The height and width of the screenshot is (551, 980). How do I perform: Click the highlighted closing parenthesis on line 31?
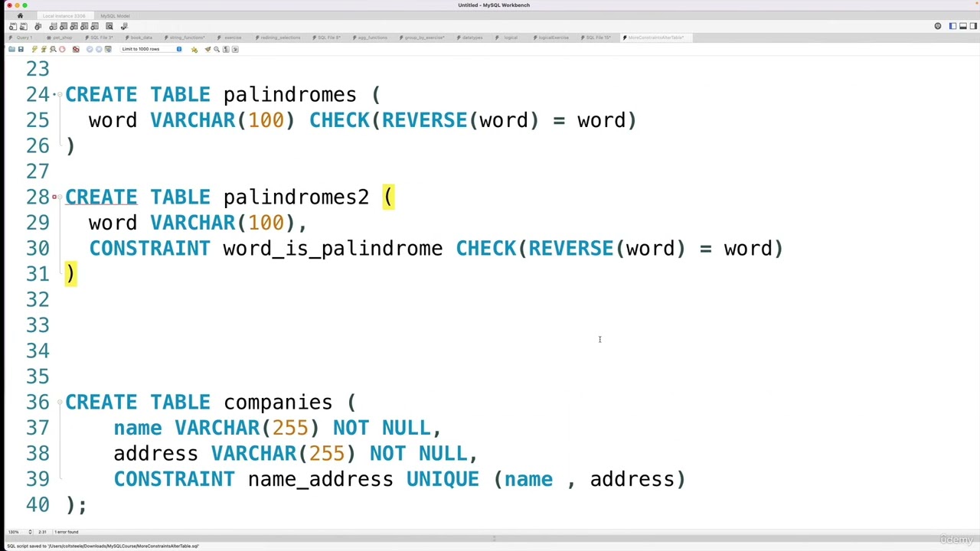[70, 274]
